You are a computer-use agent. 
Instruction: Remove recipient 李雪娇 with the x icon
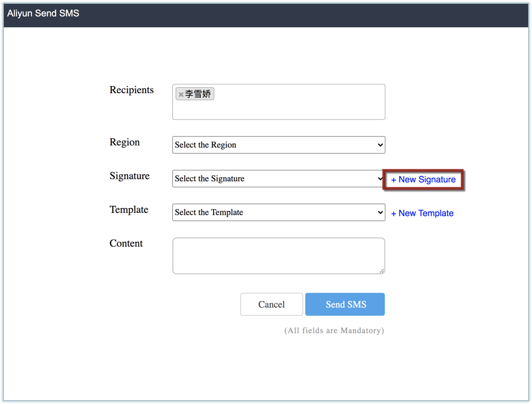pyautogui.click(x=181, y=95)
